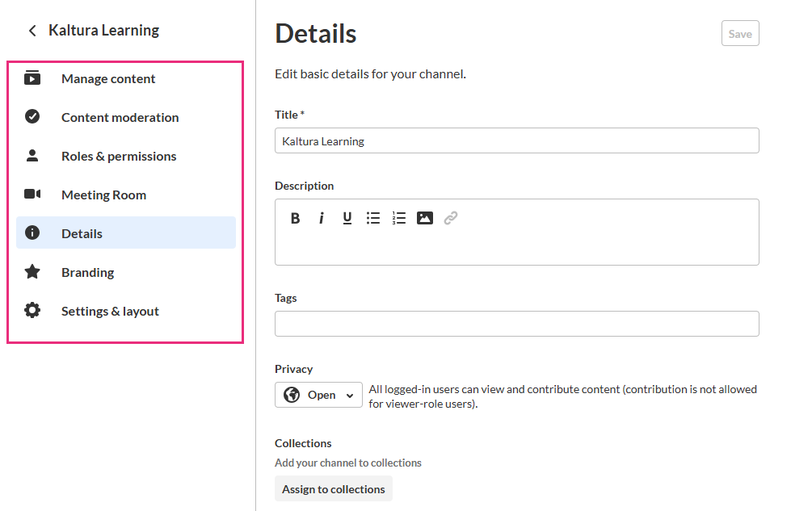The image size is (812, 511).
Task: Toggle bold formatting in the Description editor
Action: [x=295, y=218]
